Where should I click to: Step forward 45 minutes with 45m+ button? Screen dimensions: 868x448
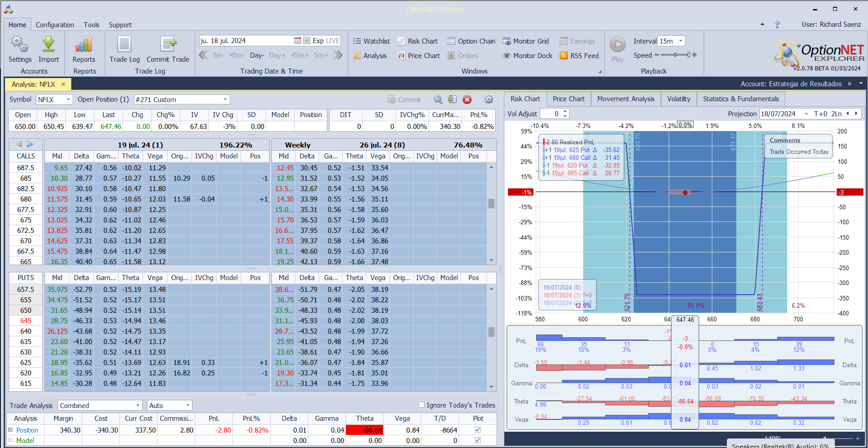300,55
